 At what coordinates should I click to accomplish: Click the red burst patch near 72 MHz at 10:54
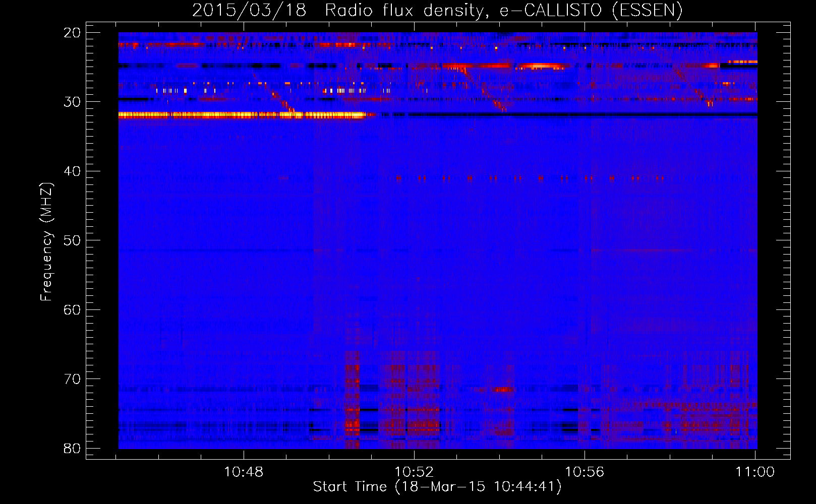[x=503, y=390]
